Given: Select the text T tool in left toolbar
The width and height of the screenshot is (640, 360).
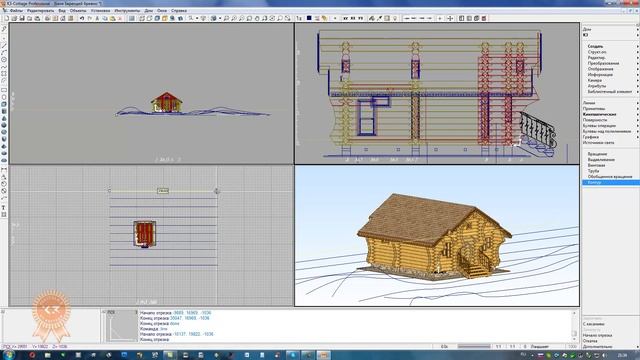Looking at the screenshot, I should (4, 207).
